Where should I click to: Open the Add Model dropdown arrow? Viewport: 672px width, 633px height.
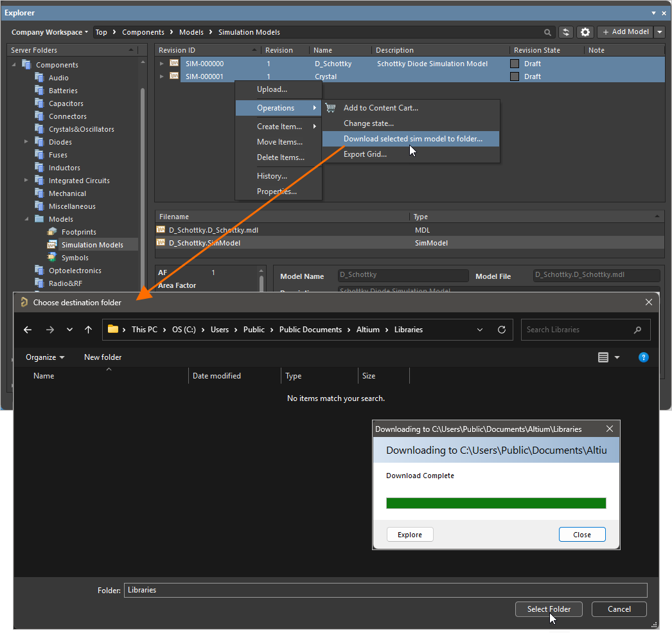tap(660, 32)
